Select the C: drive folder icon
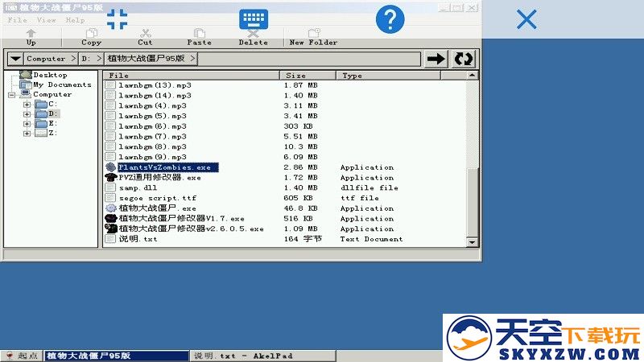This screenshot has width=644, height=362. point(41,105)
